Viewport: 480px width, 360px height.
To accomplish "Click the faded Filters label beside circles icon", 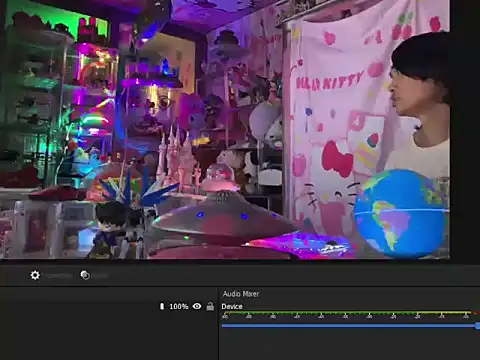I will (100, 276).
